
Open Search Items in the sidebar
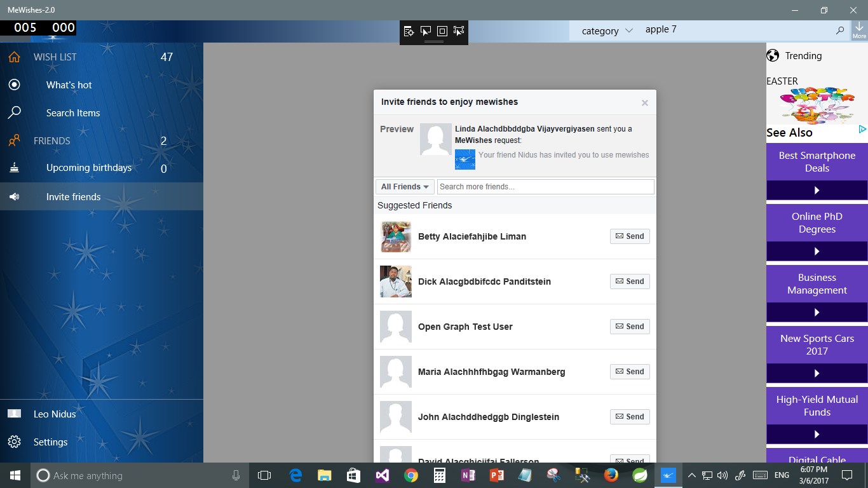[73, 112]
